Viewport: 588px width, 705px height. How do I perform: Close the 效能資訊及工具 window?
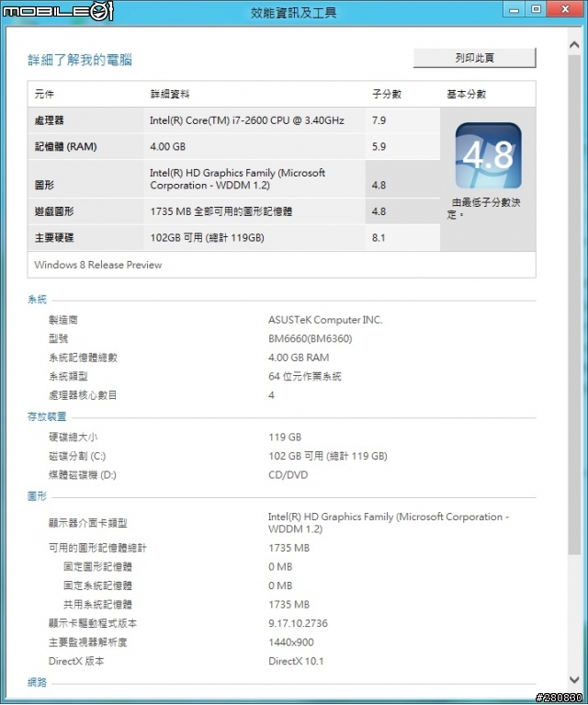click(566, 9)
